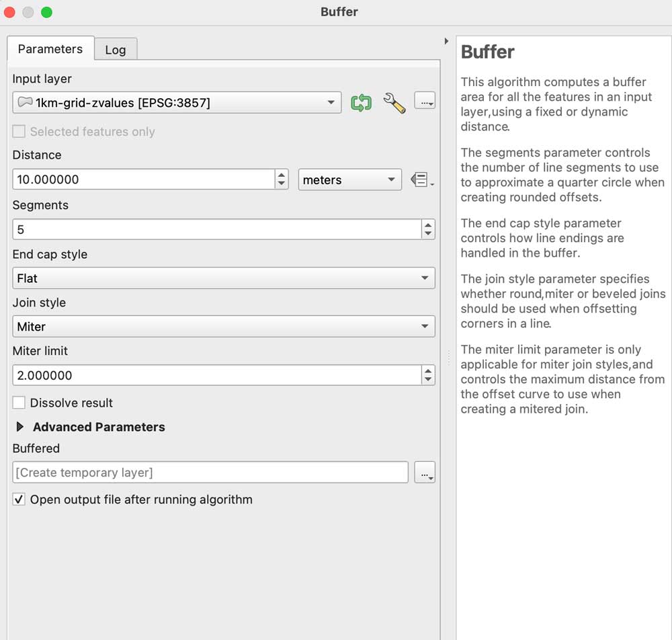Click the Buffered output path field

(210, 473)
